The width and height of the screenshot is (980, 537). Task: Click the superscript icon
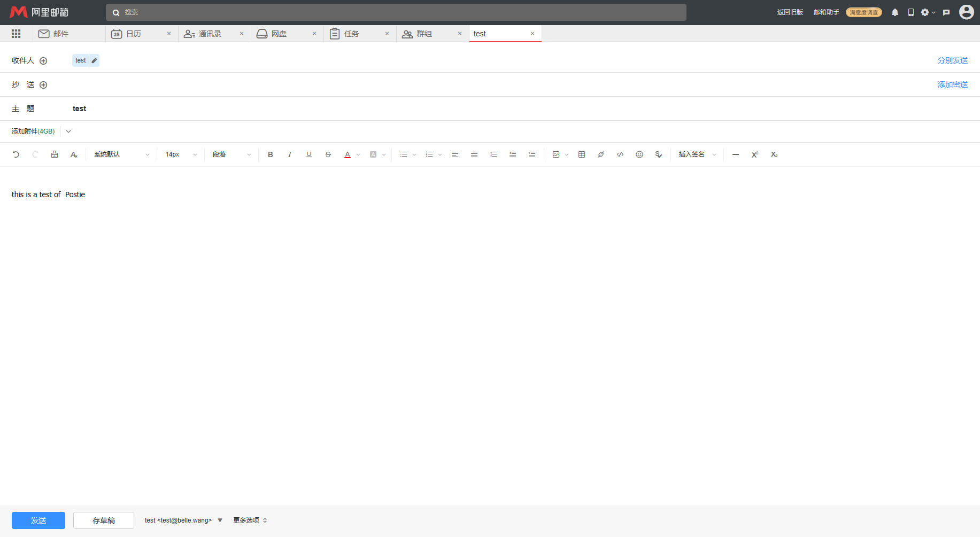point(755,154)
